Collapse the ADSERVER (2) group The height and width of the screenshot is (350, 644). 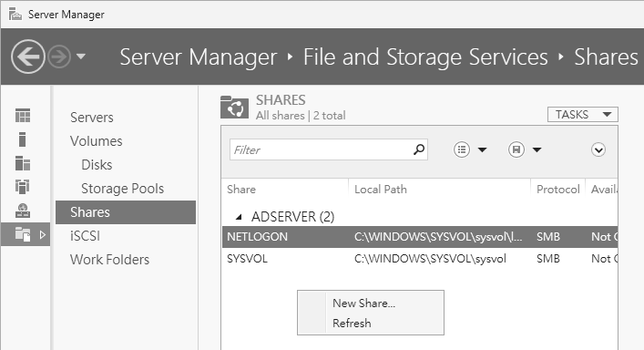click(x=239, y=217)
